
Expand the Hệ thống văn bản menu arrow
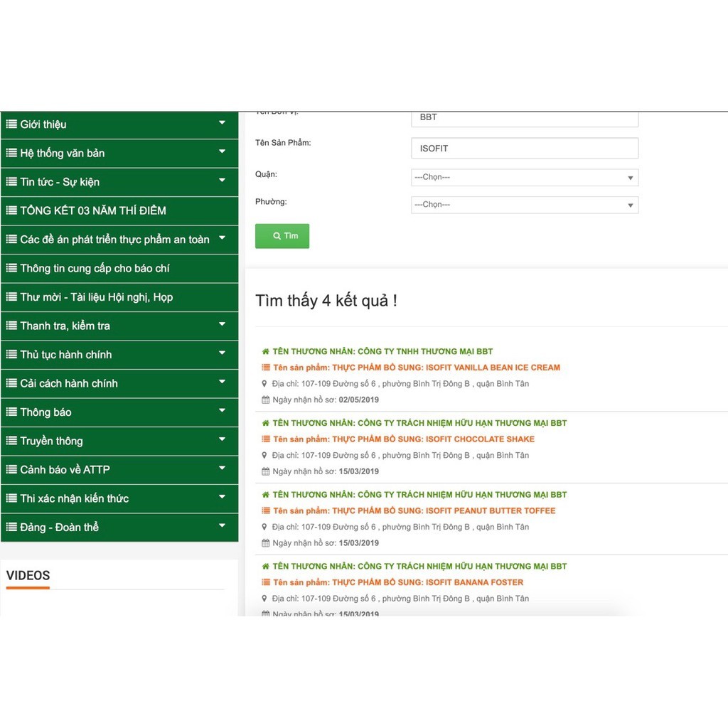(x=222, y=152)
